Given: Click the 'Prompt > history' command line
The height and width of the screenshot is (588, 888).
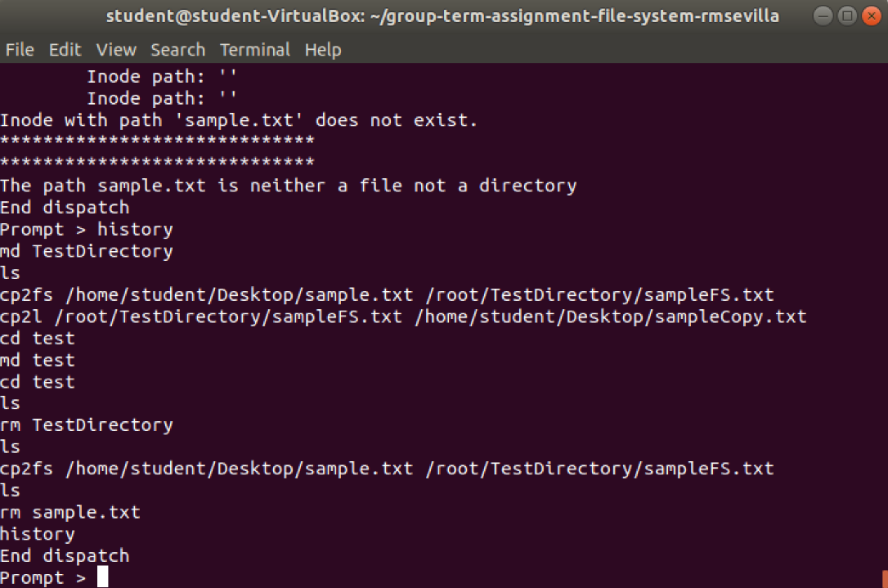Looking at the screenshot, I should click(87, 230).
